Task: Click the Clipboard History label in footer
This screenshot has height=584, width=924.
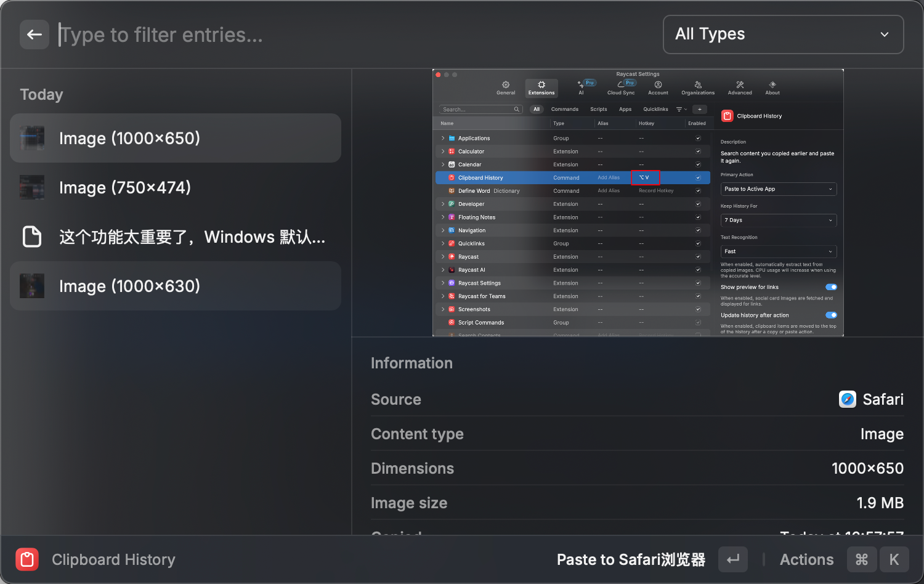Action: [113, 559]
